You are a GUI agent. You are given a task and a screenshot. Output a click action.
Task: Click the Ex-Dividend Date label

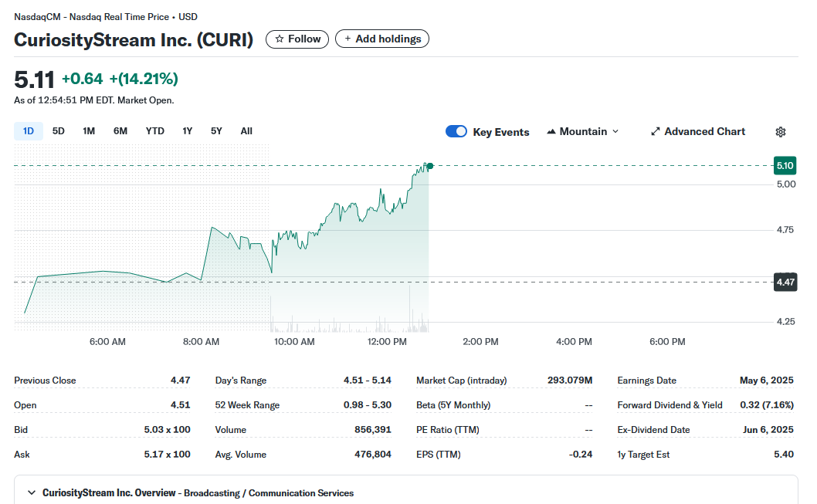point(653,430)
